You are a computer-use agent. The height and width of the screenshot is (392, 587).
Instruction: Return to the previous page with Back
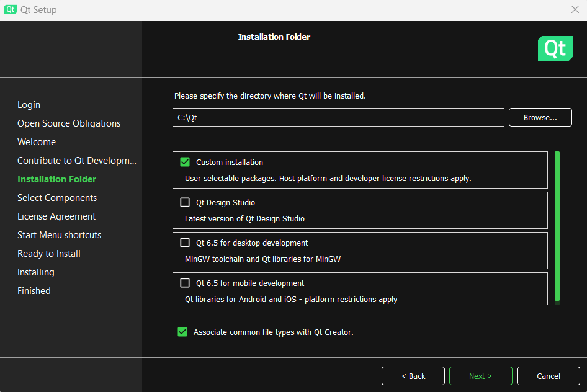pos(413,376)
